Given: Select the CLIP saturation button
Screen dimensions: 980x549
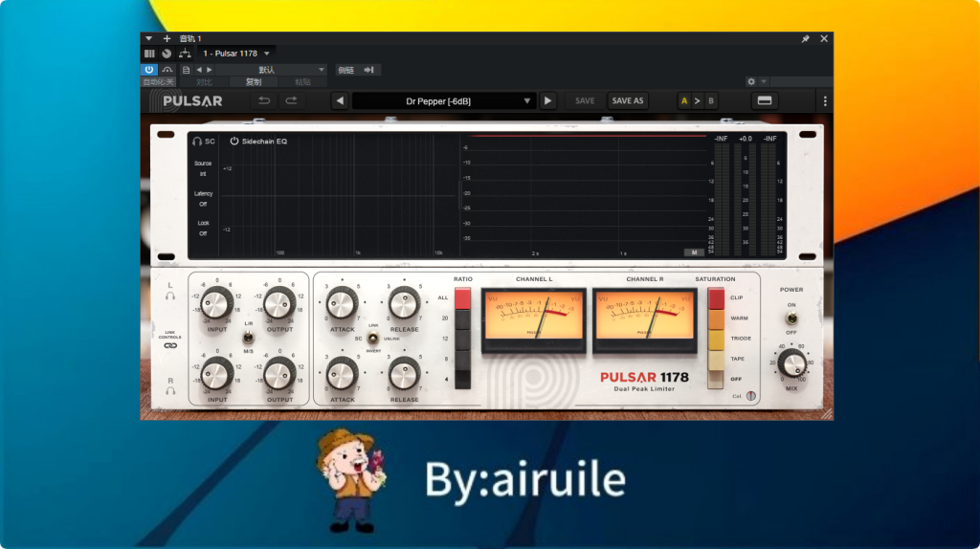Looking at the screenshot, I should pyautogui.click(x=716, y=298).
